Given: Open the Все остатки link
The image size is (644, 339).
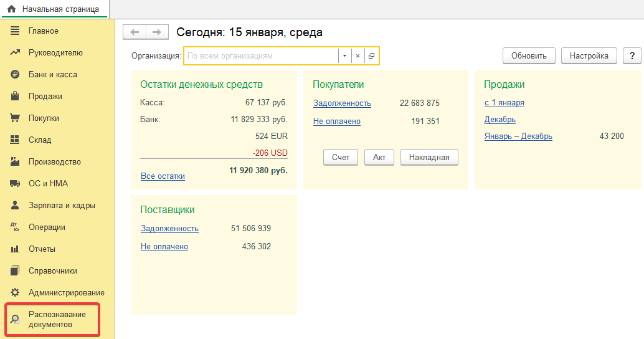Looking at the screenshot, I should pyautogui.click(x=163, y=176).
